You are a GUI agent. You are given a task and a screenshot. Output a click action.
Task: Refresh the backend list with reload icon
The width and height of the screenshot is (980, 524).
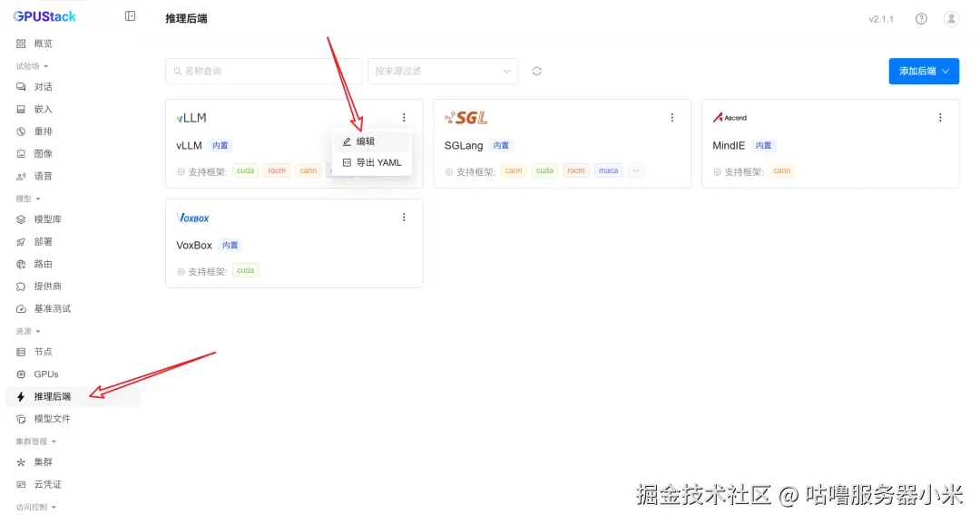tap(537, 72)
